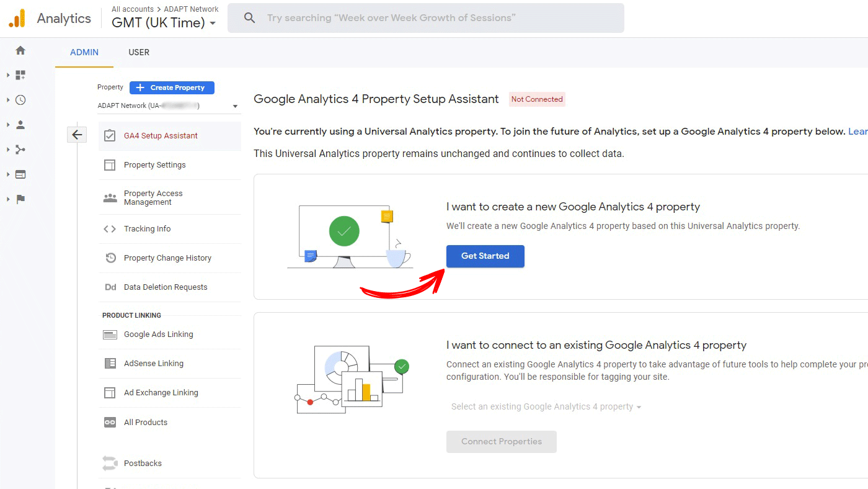Click All Products link icon

[110, 423]
